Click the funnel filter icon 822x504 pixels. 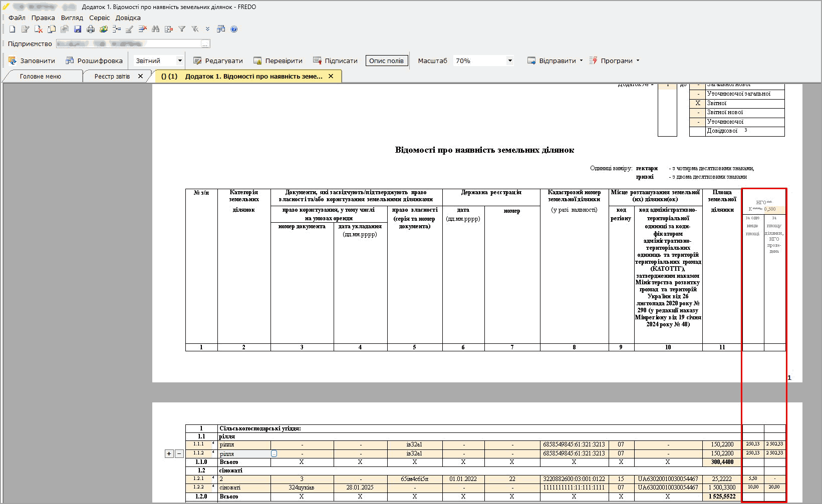182,30
